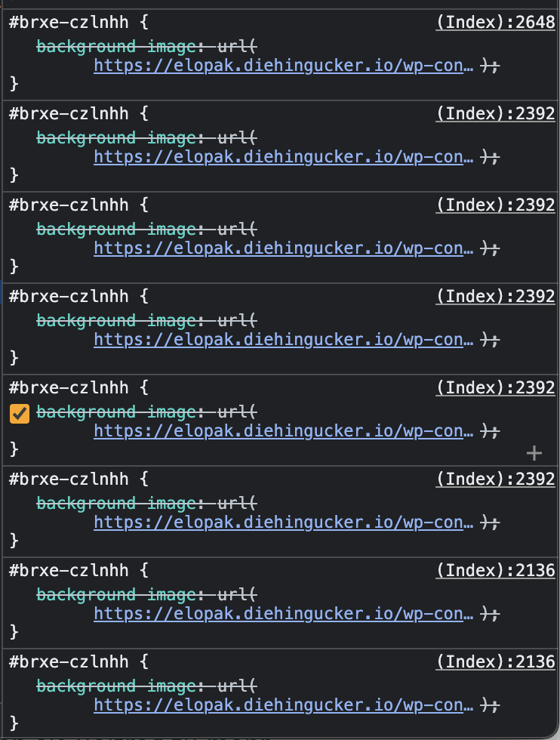Edit the #brxe-czlnhh selector of the checked rule
560x740 pixels.
tap(69, 387)
